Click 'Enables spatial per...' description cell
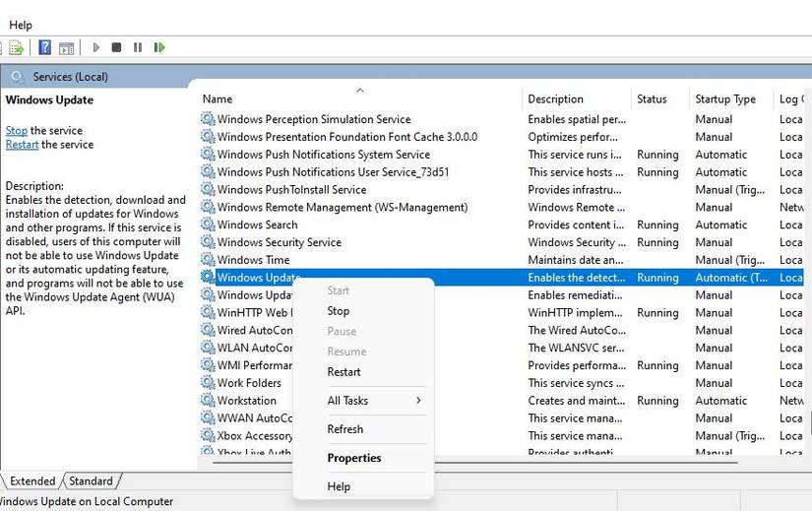This screenshot has height=511, width=812. coord(577,119)
